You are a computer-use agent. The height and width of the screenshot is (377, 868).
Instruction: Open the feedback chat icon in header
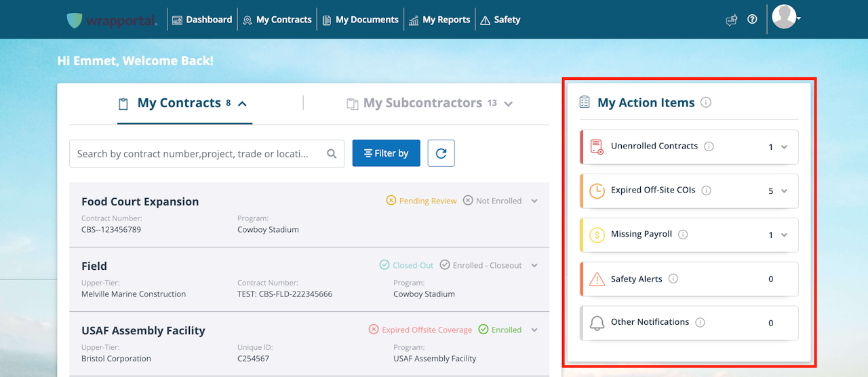pos(731,20)
